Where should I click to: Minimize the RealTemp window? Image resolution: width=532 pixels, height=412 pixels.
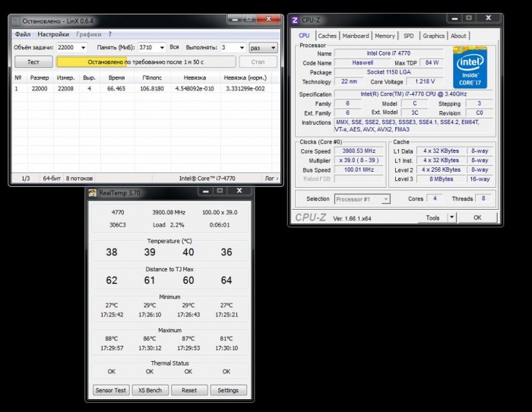coord(206,191)
